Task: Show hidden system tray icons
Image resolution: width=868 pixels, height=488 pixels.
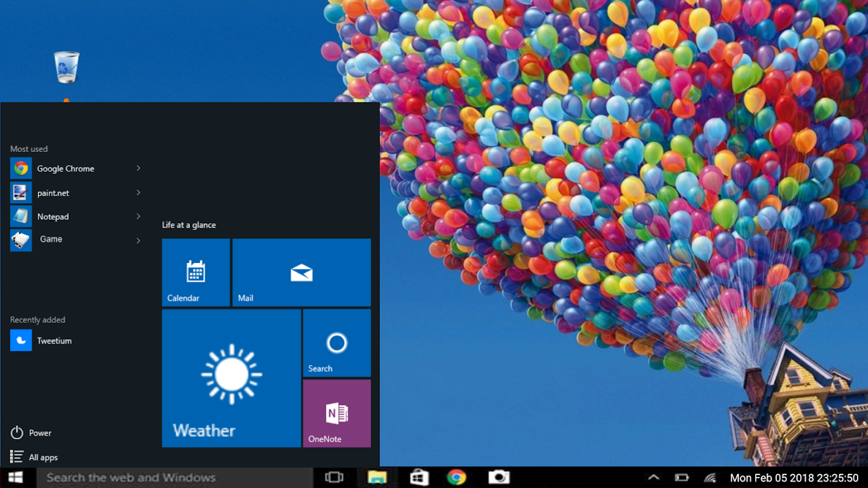Action: [653, 478]
